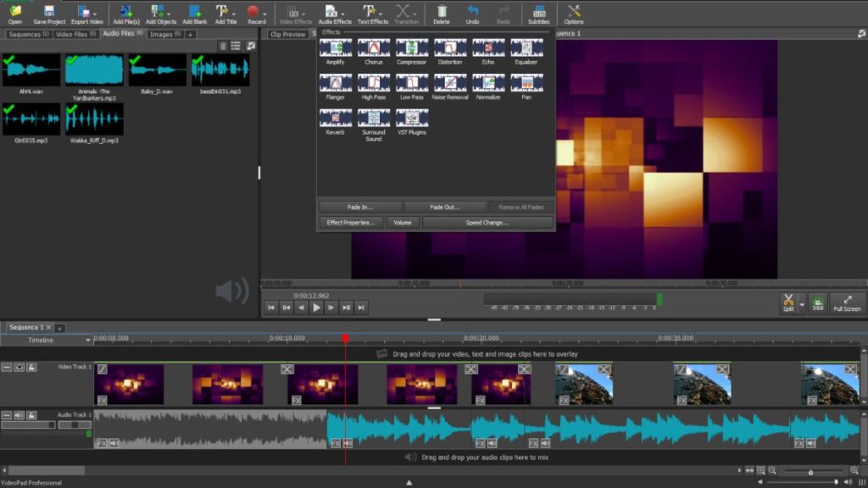Open the Sequences tab

(x=25, y=36)
